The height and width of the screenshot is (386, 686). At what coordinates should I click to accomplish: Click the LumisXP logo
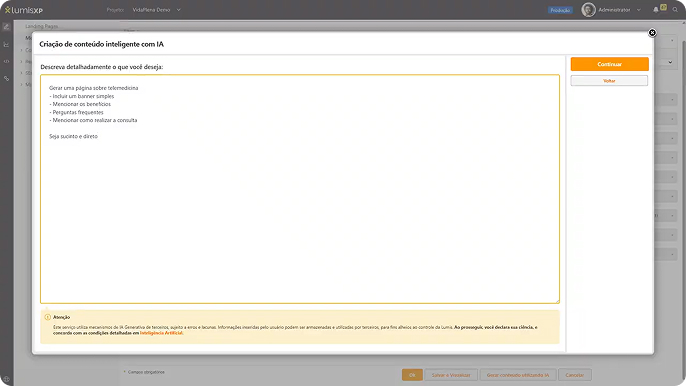[24, 10]
